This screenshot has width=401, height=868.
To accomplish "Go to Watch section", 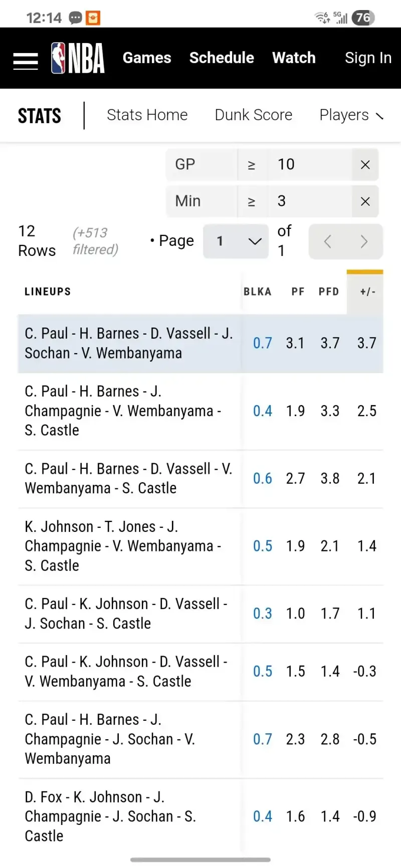I will click(294, 58).
